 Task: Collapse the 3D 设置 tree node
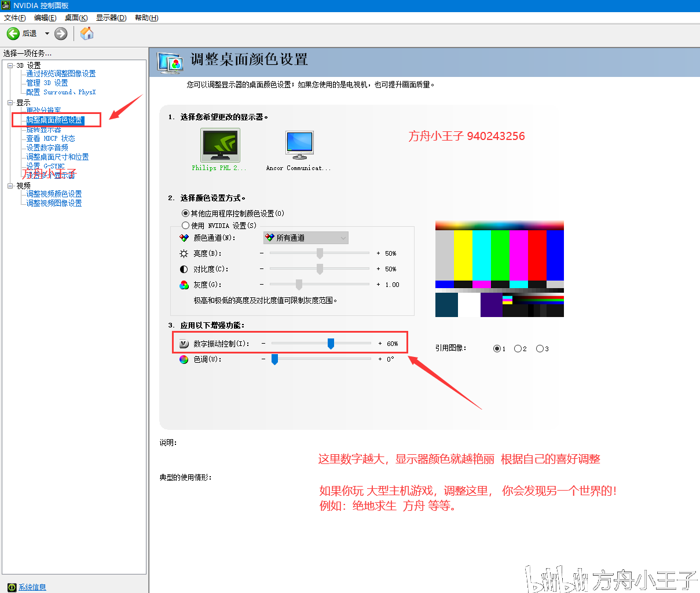coord(10,65)
